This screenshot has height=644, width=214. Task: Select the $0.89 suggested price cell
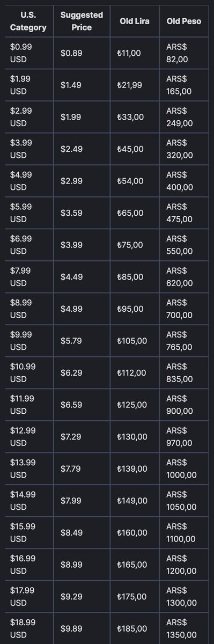click(82, 53)
